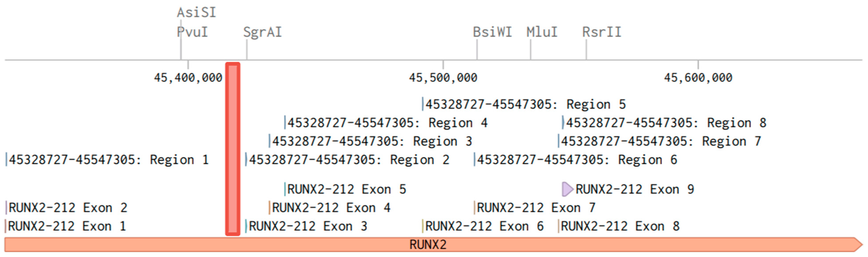
Task: Select RUNX2-212 Exon 6 annotation
Action: click(484, 226)
